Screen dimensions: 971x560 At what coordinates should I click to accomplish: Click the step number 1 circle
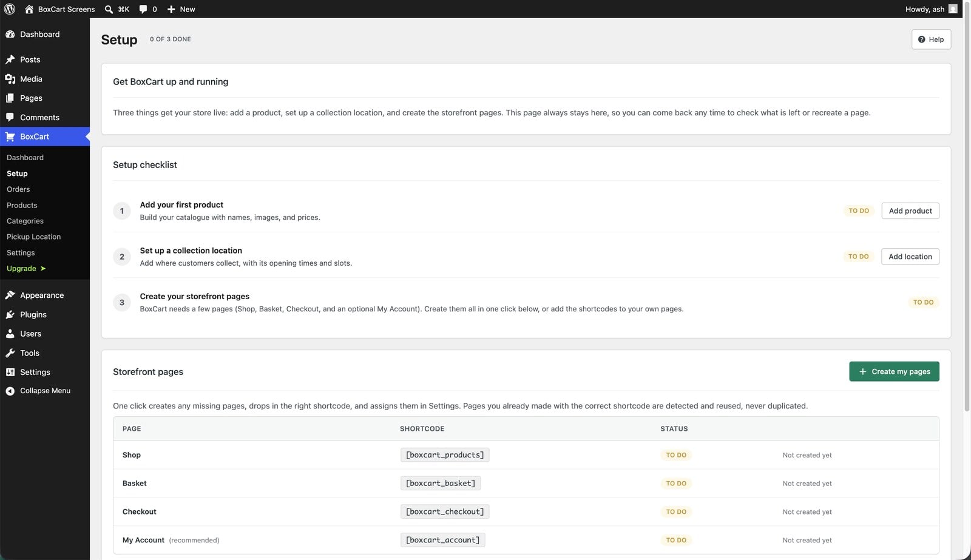(122, 211)
